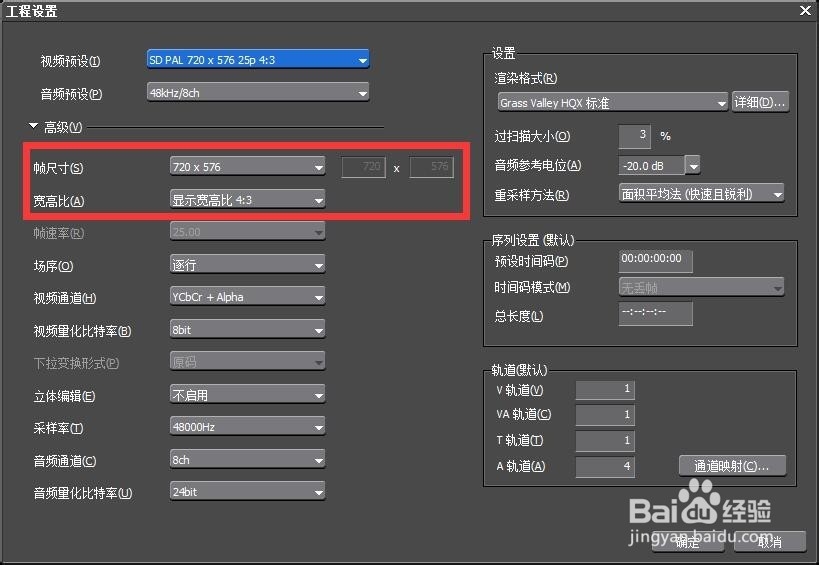Click the 通道映射(C)... button
819x565 pixels.
pyautogui.click(x=732, y=466)
